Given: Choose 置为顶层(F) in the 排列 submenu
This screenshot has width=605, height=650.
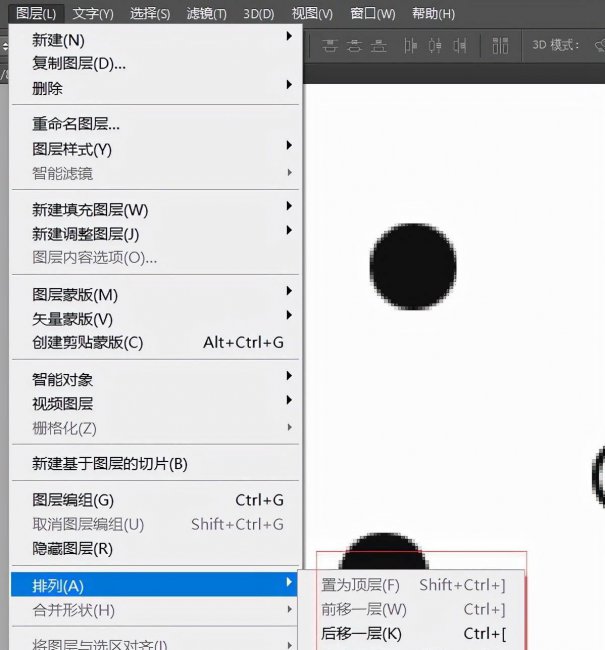Looking at the screenshot, I should pyautogui.click(x=413, y=585).
